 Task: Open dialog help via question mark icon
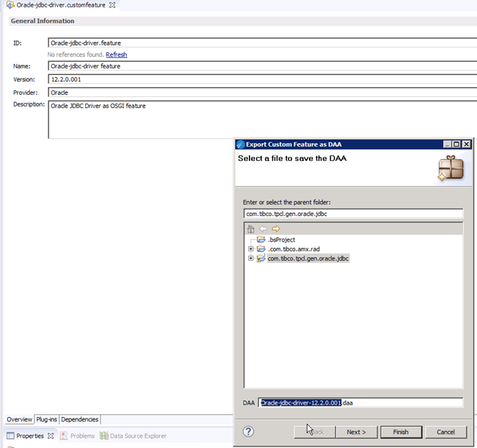tap(248, 432)
